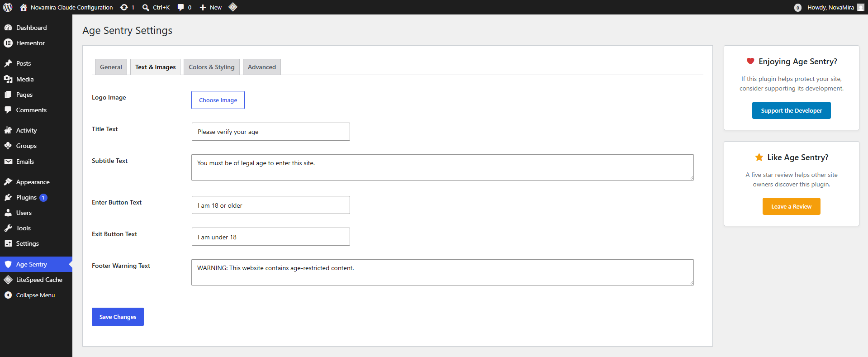The height and width of the screenshot is (357, 868).
Task: Click the comments bubble icon in toolbar
Action: (x=181, y=7)
